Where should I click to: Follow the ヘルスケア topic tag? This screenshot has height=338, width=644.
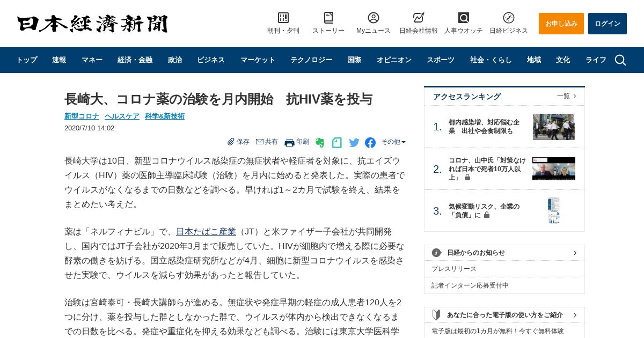[x=122, y=116]
